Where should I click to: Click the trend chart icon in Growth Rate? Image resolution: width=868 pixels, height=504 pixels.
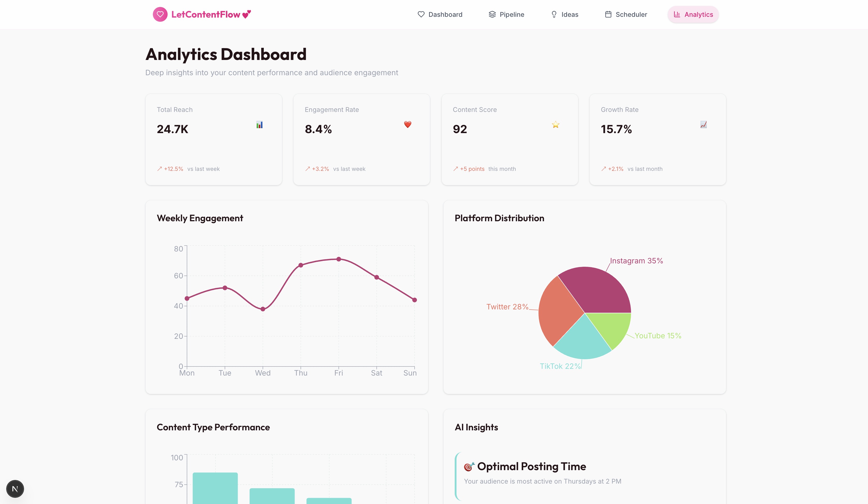(703, 125)
